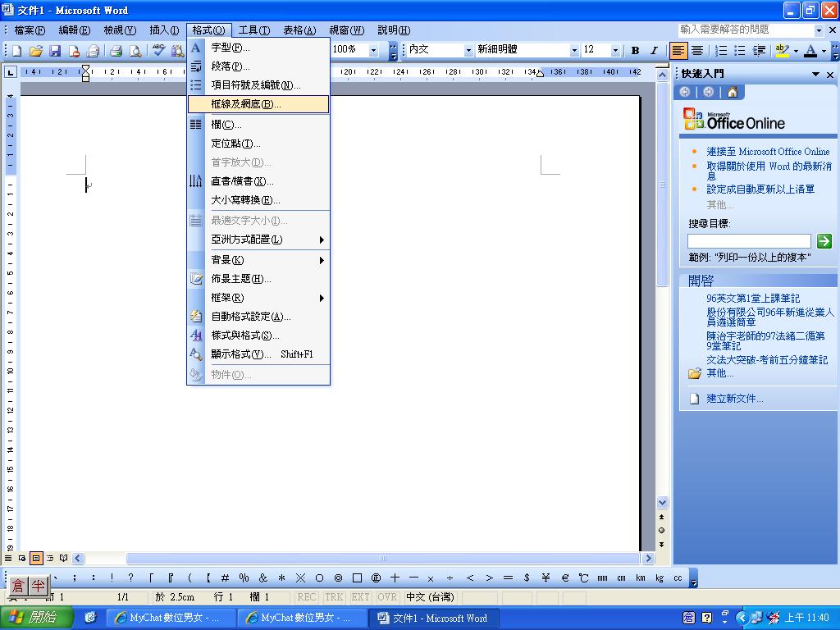Expand the 背景 submenu
The width and height of the screenshot is (840, 630).
(x=258, y=260)
